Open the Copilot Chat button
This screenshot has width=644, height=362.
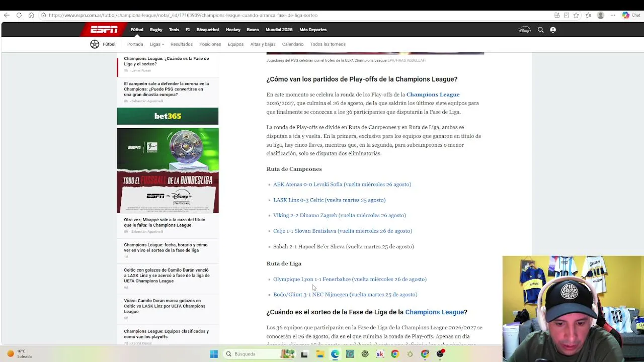pyautogui.click(x=631, y=15)
